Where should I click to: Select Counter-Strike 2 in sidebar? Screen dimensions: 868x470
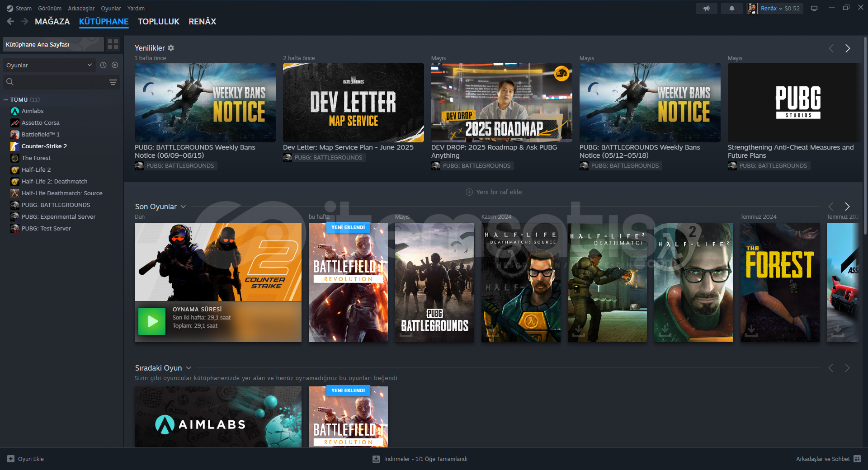point(44,146)
